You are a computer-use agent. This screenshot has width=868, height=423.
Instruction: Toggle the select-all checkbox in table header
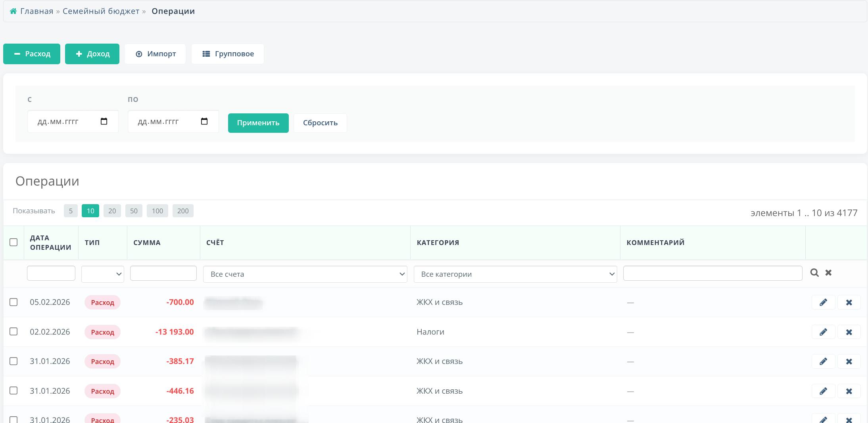[x=13, y=242]
